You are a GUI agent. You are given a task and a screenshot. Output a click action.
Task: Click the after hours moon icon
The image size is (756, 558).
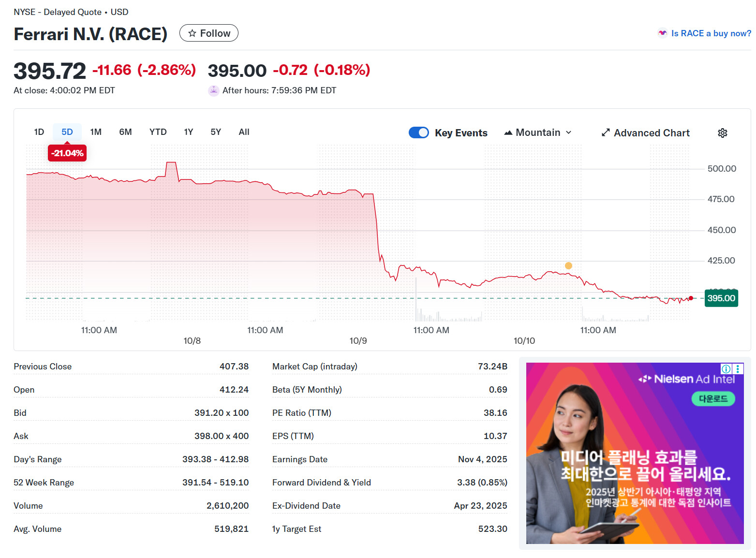pyautogui.click(x=213, y=90)
